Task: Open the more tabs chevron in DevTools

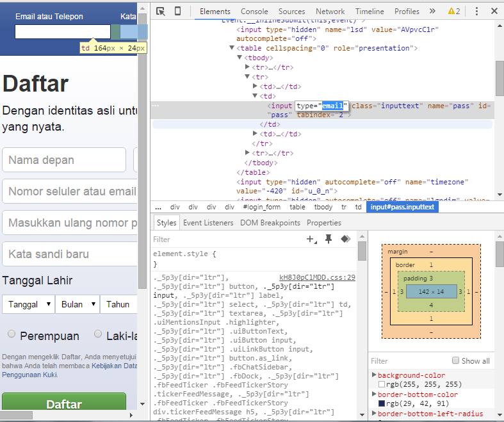Action: click(432, 11)
